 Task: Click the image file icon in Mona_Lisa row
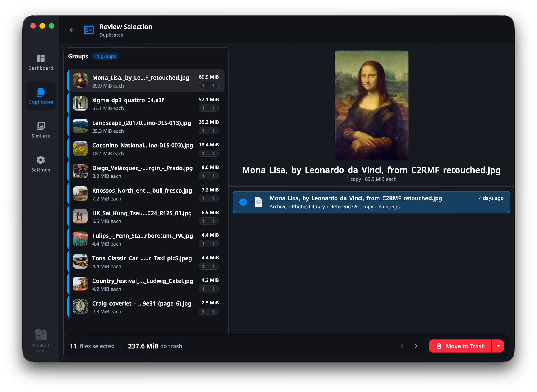coord(258,202)
